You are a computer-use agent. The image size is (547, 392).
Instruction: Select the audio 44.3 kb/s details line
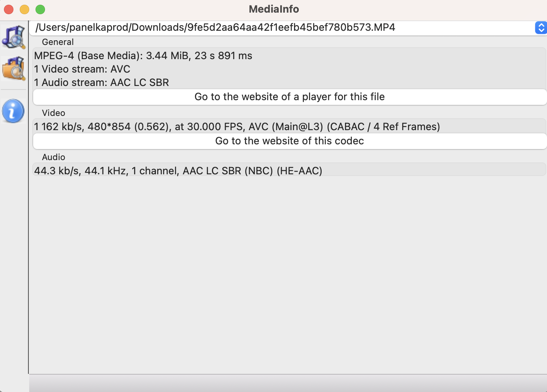178,171
